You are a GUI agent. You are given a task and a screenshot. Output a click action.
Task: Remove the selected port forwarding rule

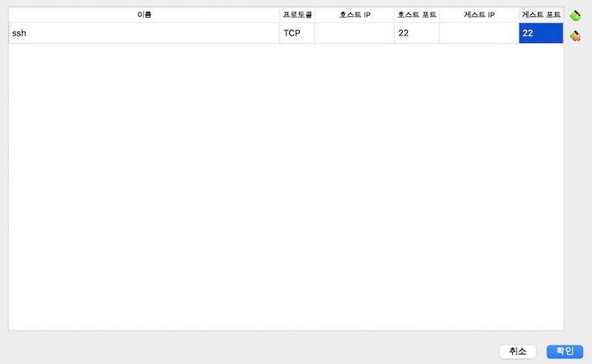[x=575, y=36]
